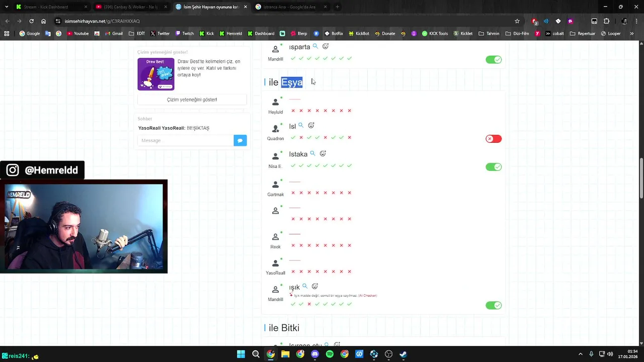
Task: Click the BEŞİKTAŞ chat message
Action: point(198,128)
